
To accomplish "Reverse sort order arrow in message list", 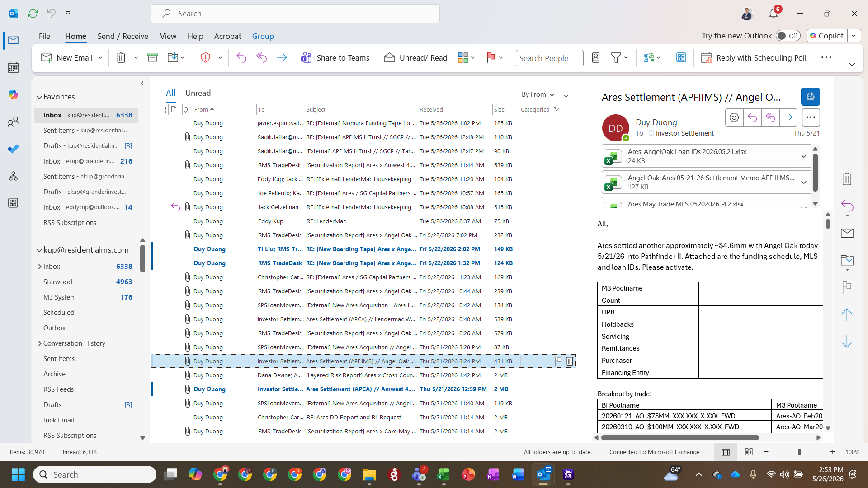I will coord(566,94).
